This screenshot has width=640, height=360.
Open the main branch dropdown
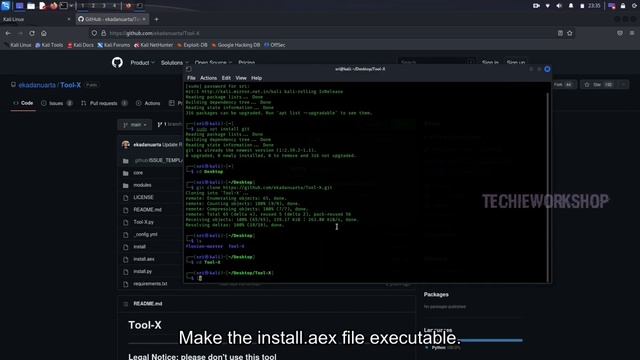(x=135, y=124)
